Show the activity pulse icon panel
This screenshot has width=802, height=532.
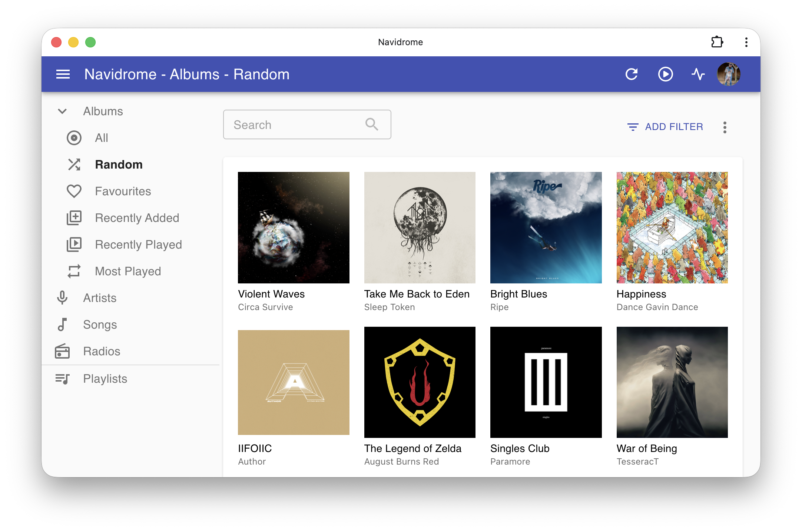pyautogui.click(x=698, y=74)
